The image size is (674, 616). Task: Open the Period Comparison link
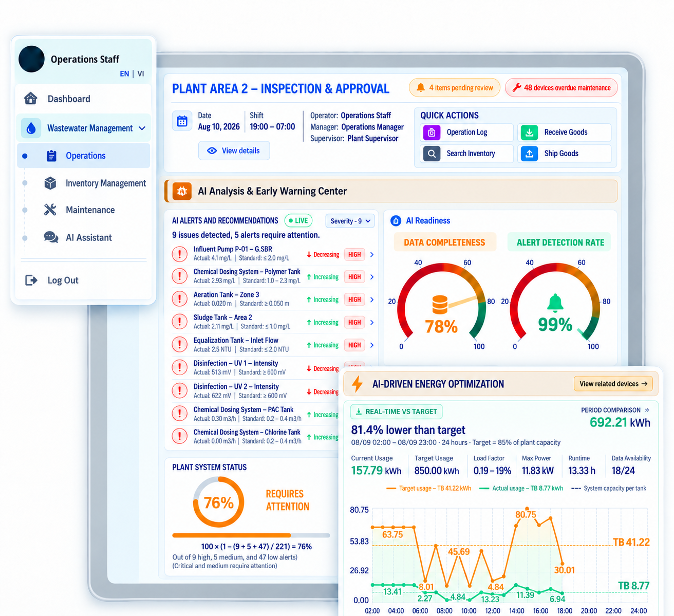coord(615,410)
